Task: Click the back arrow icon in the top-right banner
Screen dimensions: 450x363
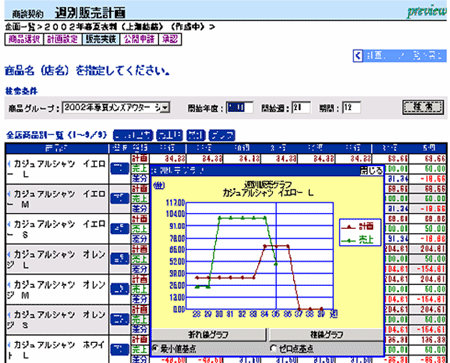Action: 358,56
